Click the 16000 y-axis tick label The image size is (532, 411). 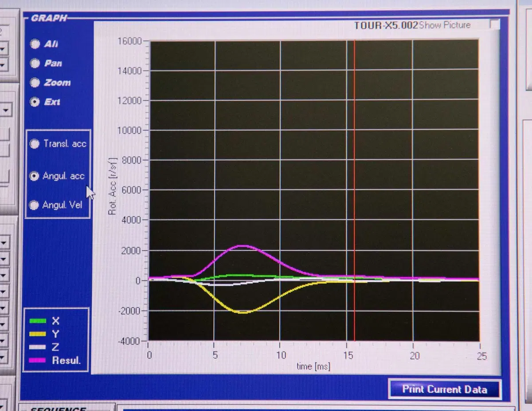(x=129, y=41)
